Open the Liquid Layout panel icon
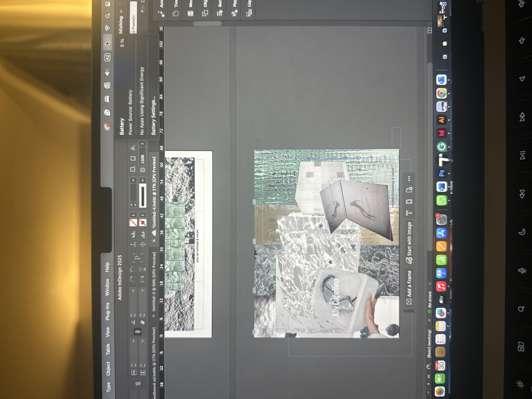Viewport: 532px width, 399px height. point(249,13)
